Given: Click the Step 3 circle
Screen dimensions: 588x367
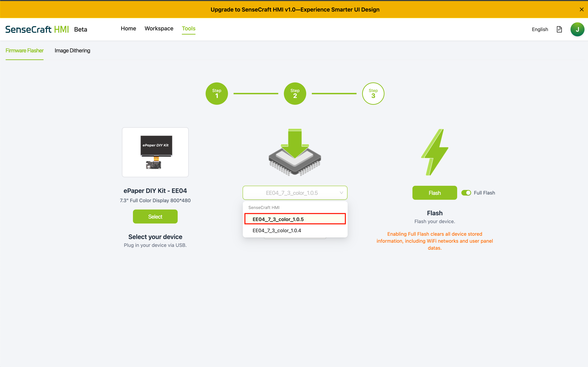Looking at the screenshot, I should tap(373, 93).
